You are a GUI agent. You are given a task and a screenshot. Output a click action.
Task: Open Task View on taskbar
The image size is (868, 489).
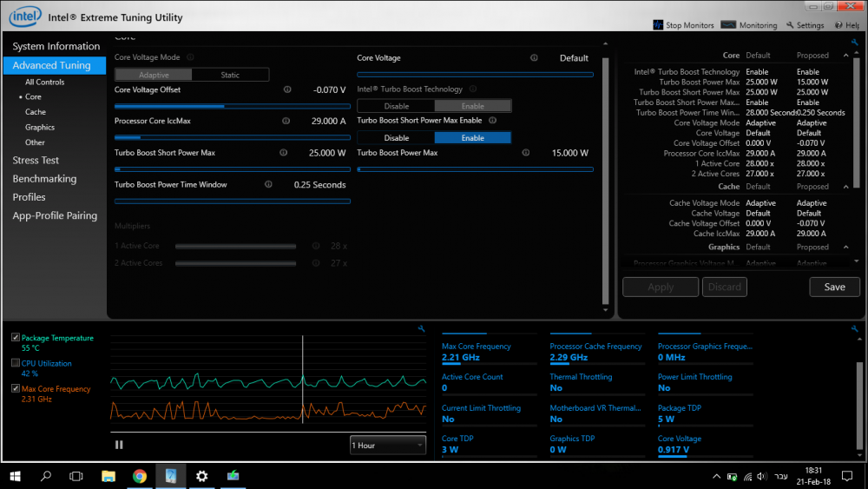pyautogui.click(x=76, y=476)
